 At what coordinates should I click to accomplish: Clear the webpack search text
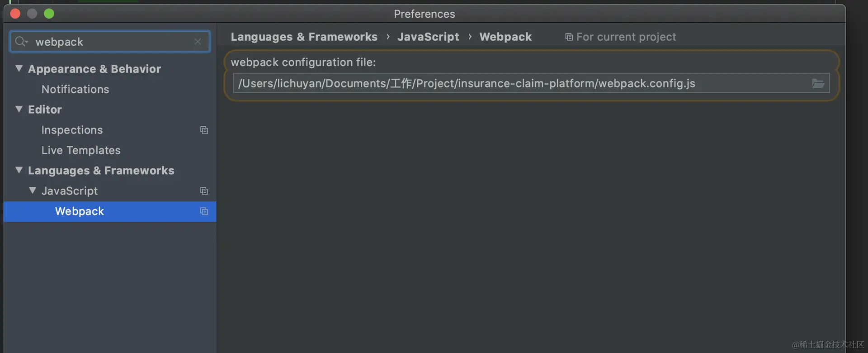pyautogui.click(x=198, y=42)
